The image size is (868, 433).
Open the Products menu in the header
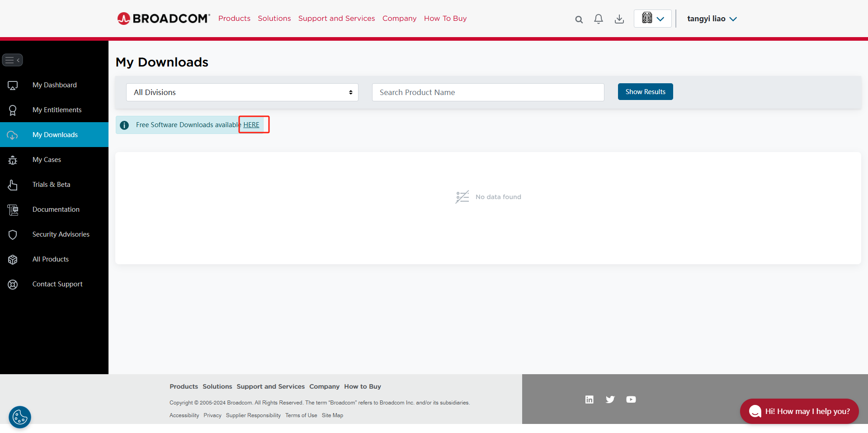[234, 18]
